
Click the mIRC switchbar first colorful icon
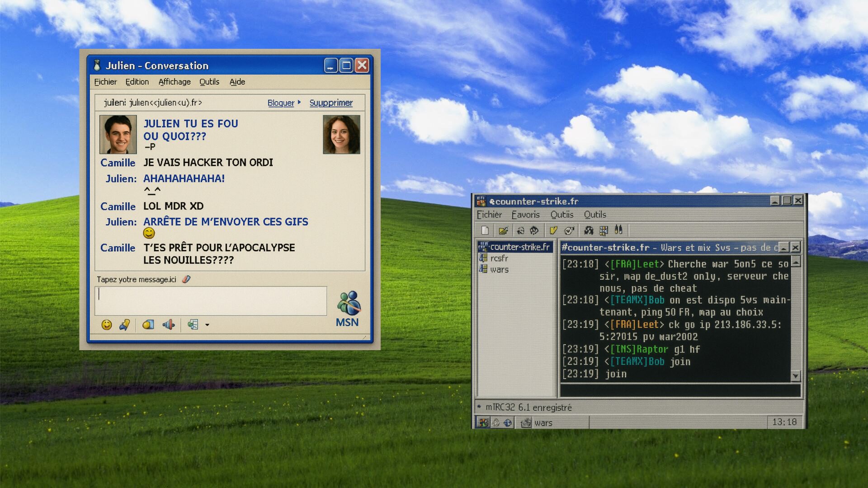pos(483,422)
